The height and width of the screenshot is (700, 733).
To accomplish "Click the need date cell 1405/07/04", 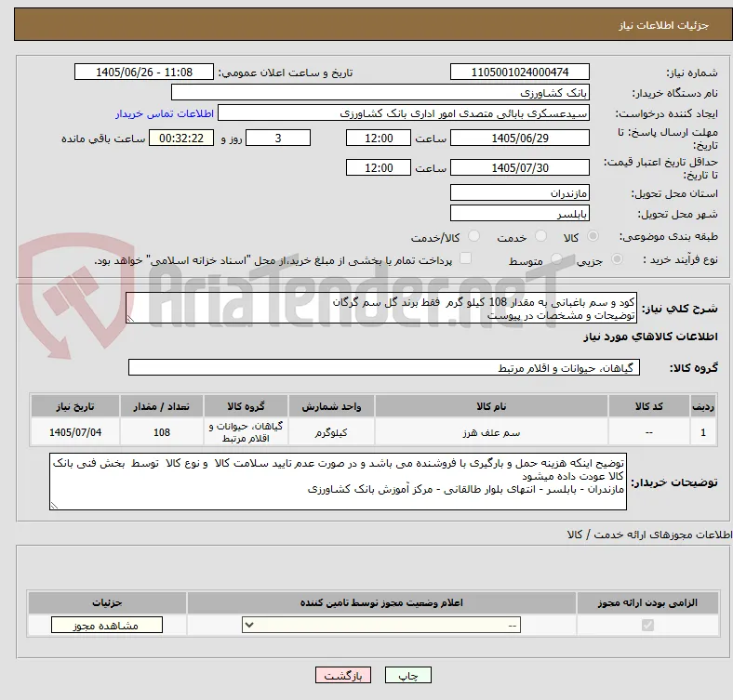I will click(75, 432).
